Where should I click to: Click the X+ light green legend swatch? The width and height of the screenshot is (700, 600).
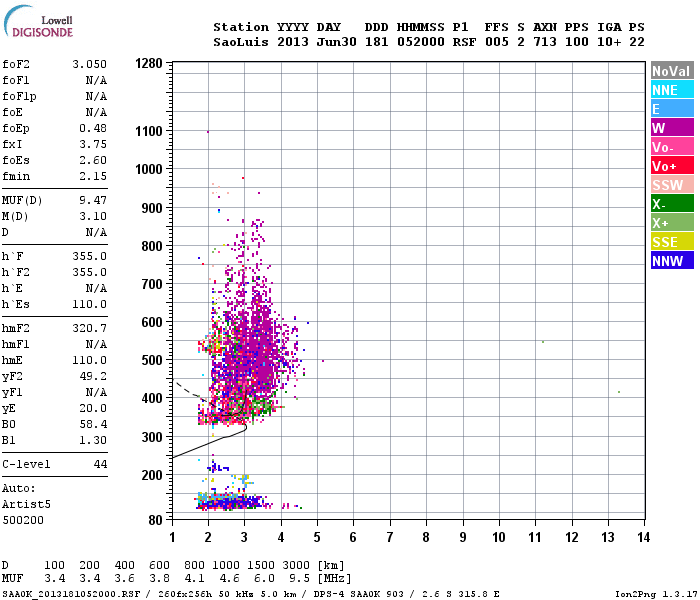tap(672, 223)
